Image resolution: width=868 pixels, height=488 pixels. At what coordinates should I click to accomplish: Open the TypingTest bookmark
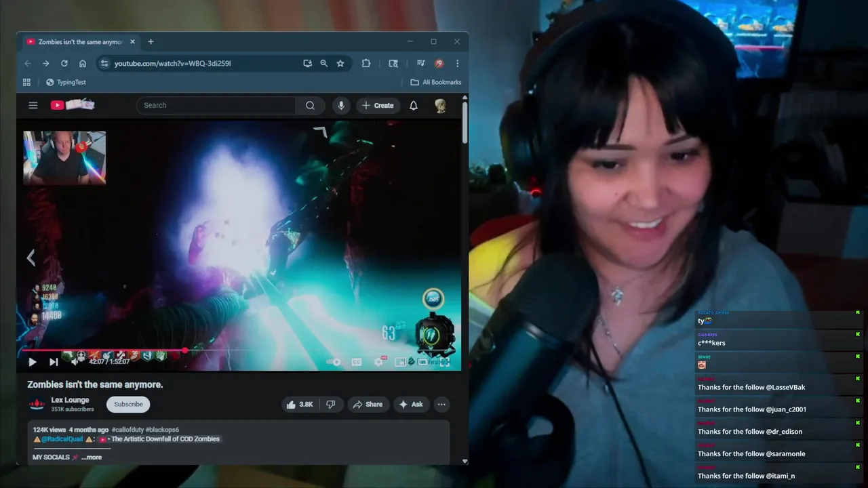tap(66, 82)
